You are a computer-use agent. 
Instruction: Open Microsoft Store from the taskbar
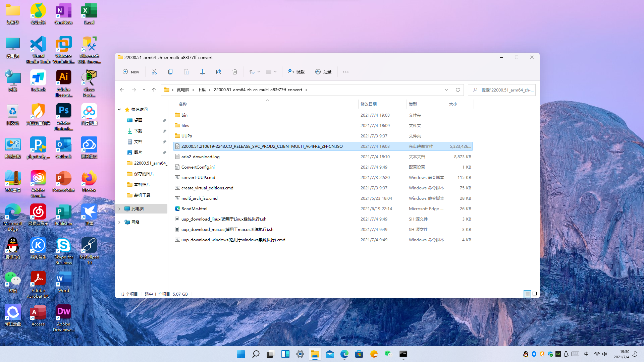[359, 354]
